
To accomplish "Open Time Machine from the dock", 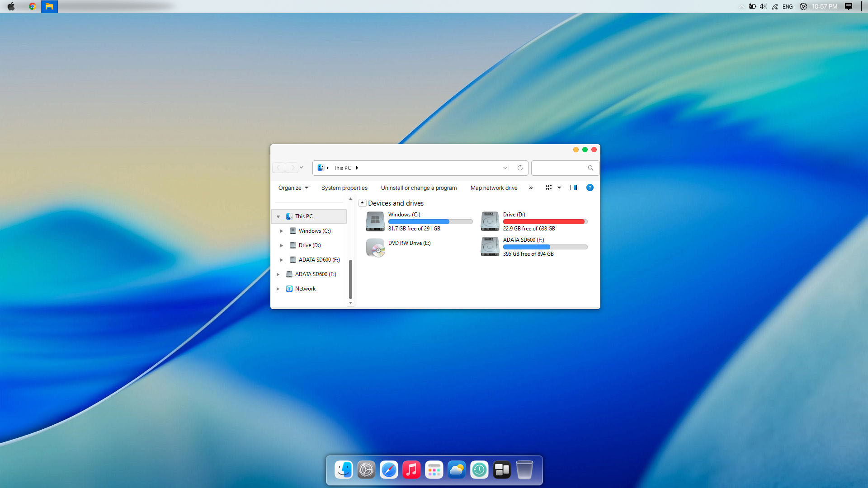I will pyautogui.click(x=479, y=469).
